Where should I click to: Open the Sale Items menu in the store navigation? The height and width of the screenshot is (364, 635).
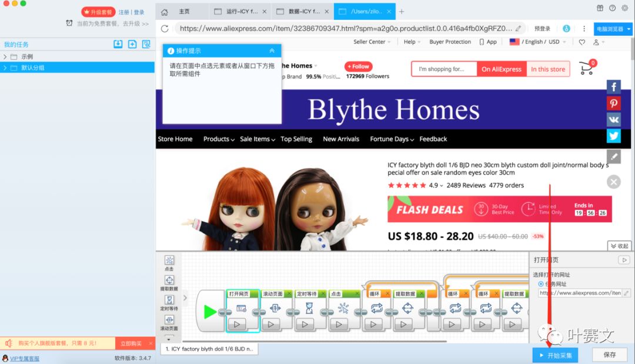[x=258, y=139]
